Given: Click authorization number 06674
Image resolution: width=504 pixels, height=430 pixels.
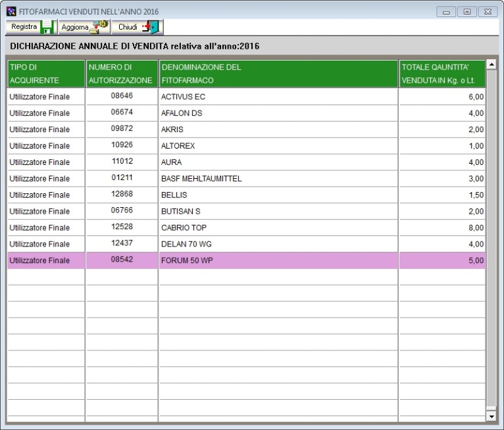Looking at the screenshot, I should tap(122, 112).
